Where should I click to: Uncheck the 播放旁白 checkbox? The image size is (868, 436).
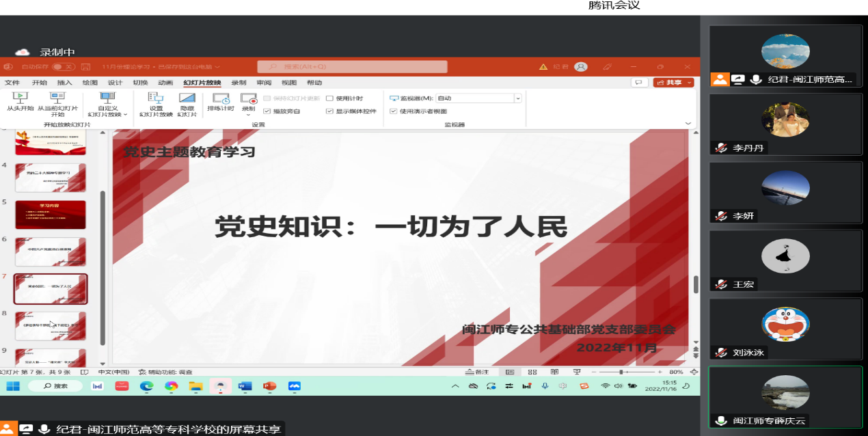[x=267, y=111]
